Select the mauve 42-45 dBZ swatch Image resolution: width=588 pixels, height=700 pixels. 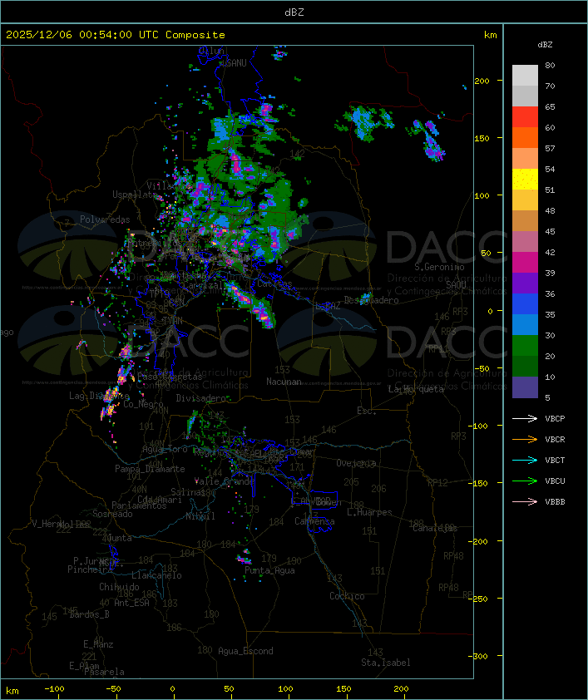tap(525, 242)
